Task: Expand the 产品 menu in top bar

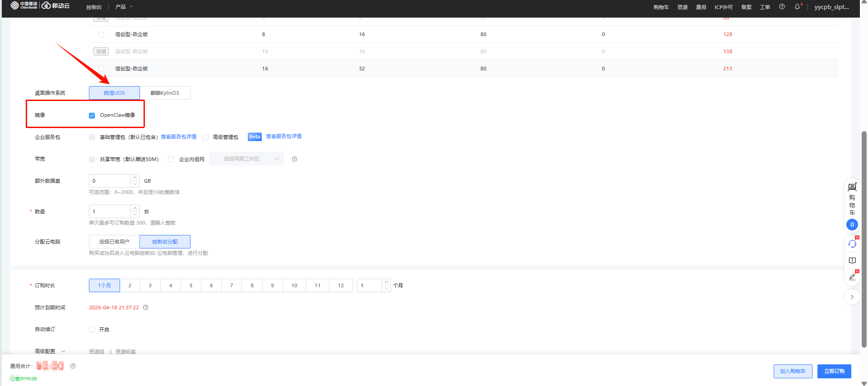Action: pos(124,7)
